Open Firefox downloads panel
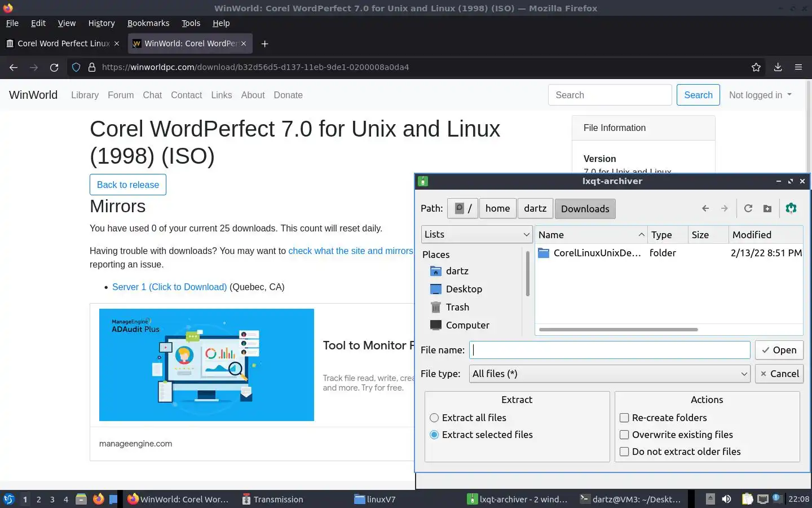 (778, 67)
